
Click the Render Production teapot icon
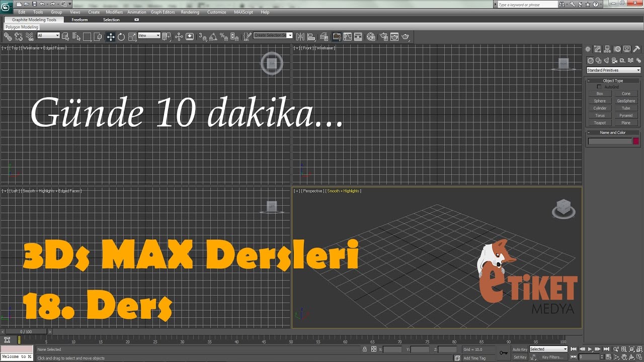(406, 37)
